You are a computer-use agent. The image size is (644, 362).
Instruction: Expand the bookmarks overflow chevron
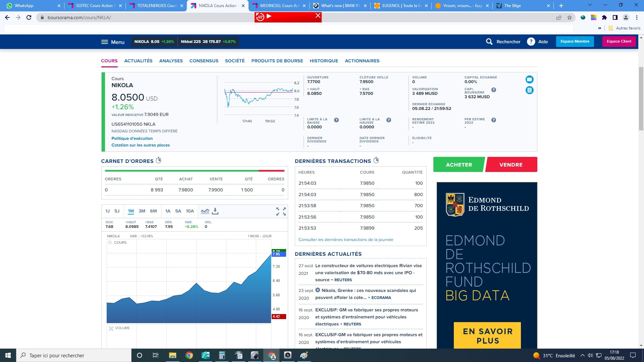(599, 28)
